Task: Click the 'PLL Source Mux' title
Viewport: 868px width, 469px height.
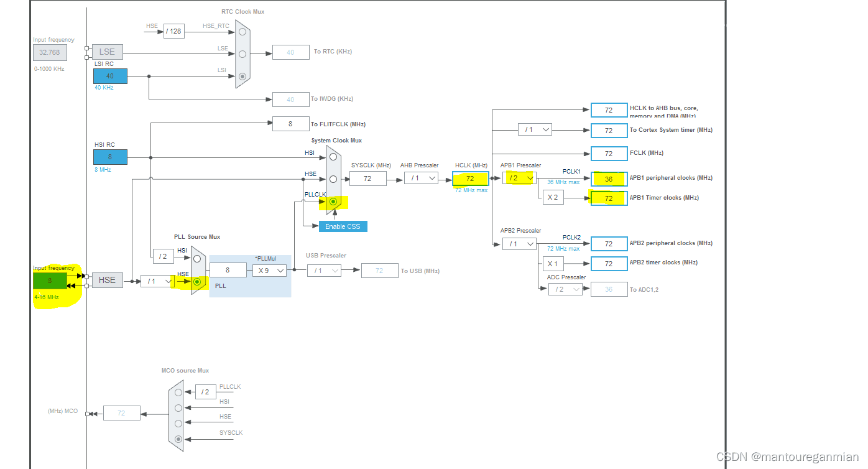Action: tap(197, 237)
